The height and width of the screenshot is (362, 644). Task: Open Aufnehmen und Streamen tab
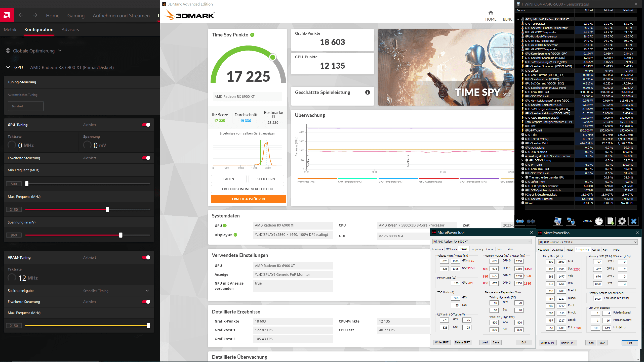coord(121,16)
